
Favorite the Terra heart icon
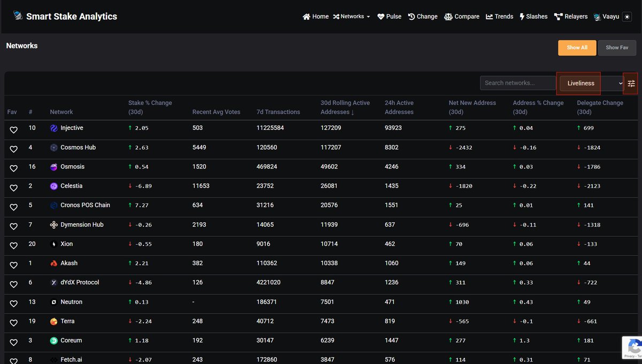click(14, 323)
